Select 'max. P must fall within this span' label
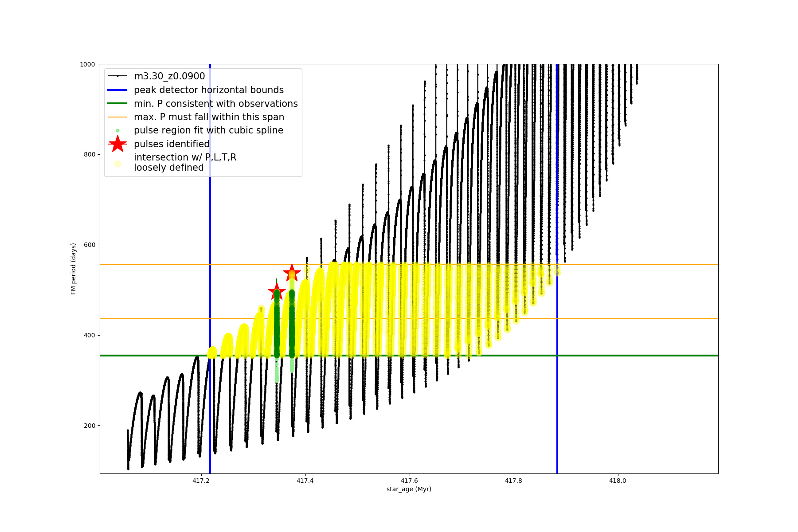The height and width of the screenshot is (532, 798). point(209,117)
